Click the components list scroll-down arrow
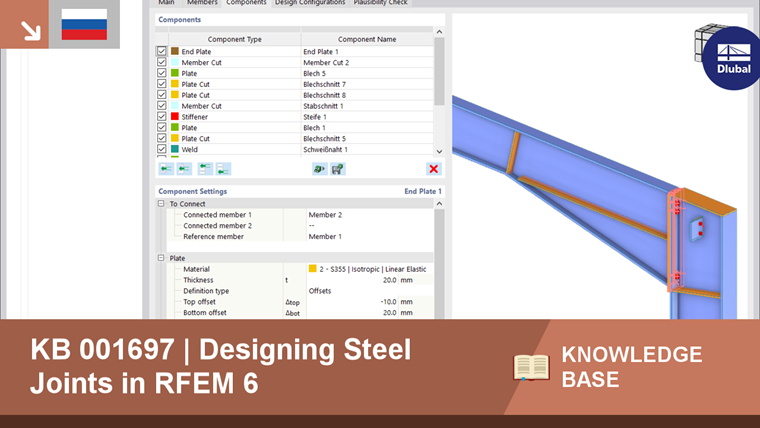Viewport: 760px width, 428px height. 439,151
